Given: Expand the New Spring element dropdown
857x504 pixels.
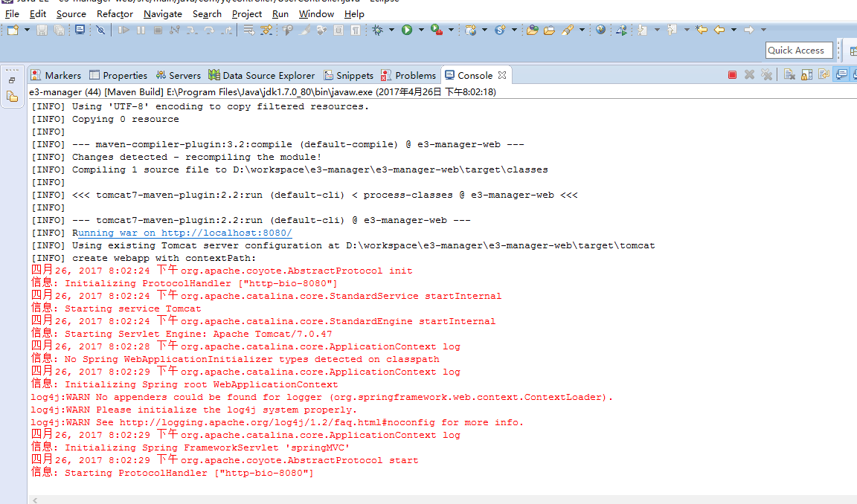Looking at the screenshot, I should [514, 30].
